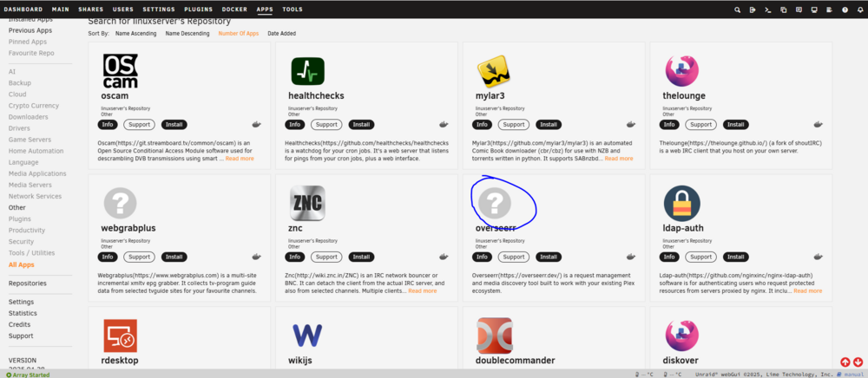
Task: Click Support on the znc card
Action: tap(326, 257)
